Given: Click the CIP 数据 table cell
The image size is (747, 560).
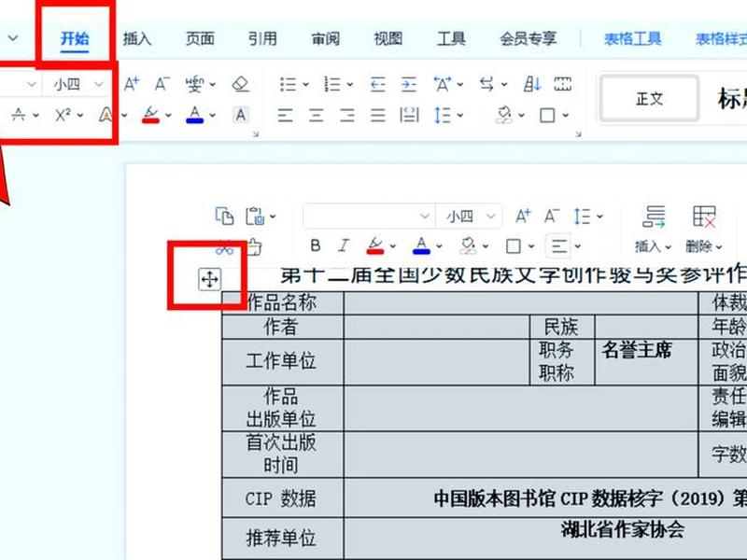Looking at the screenshot, I should point(283,498).
